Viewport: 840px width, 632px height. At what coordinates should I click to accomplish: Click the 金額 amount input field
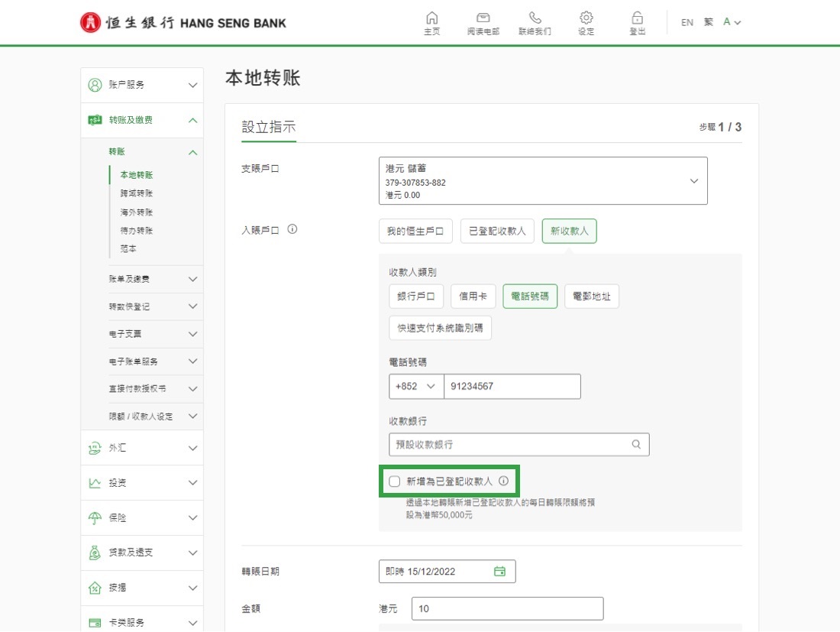[x=507, y=609]
